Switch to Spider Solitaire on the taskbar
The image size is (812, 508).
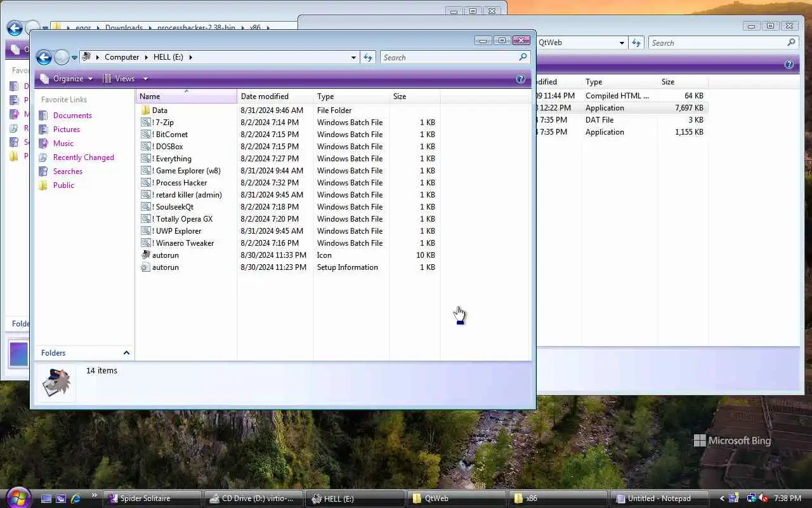click(152, 498)
